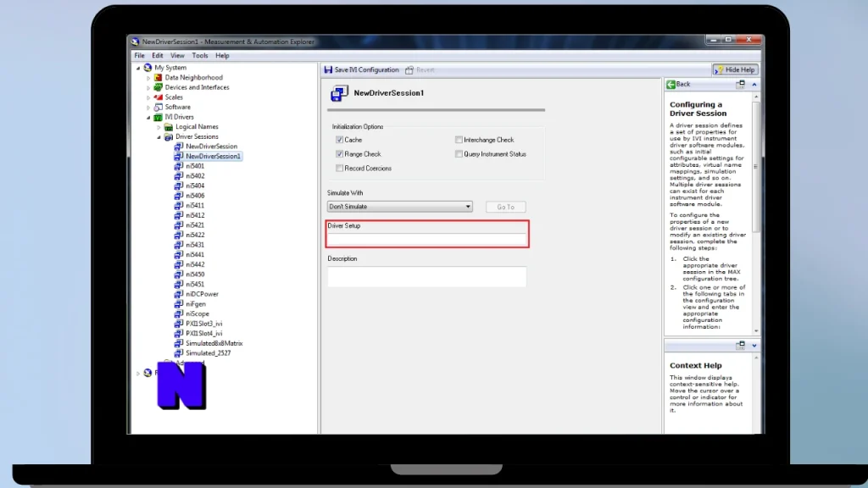Expand the Context Help pane chevron
The width and height of the screenshot is (868, 488).
[x=754, y=346]
